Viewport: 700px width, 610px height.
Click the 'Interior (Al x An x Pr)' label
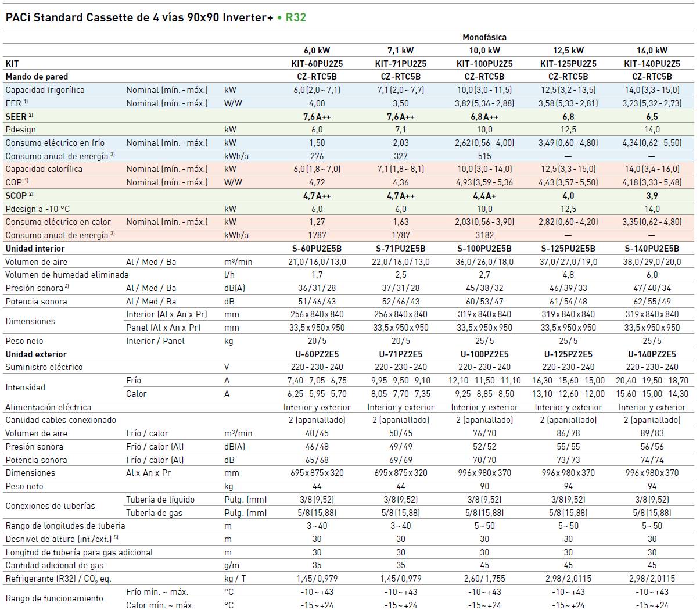167,314
